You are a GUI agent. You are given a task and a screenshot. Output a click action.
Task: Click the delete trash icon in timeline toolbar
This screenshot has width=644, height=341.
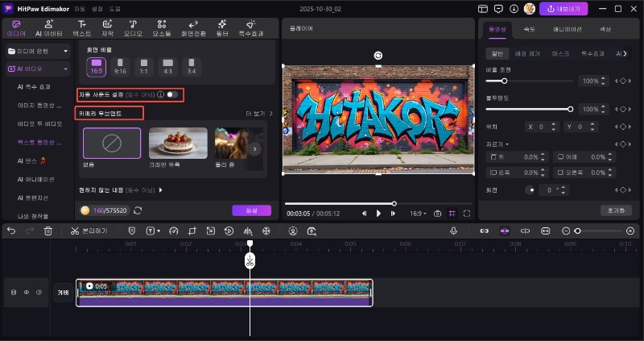(x=48, y=231)
